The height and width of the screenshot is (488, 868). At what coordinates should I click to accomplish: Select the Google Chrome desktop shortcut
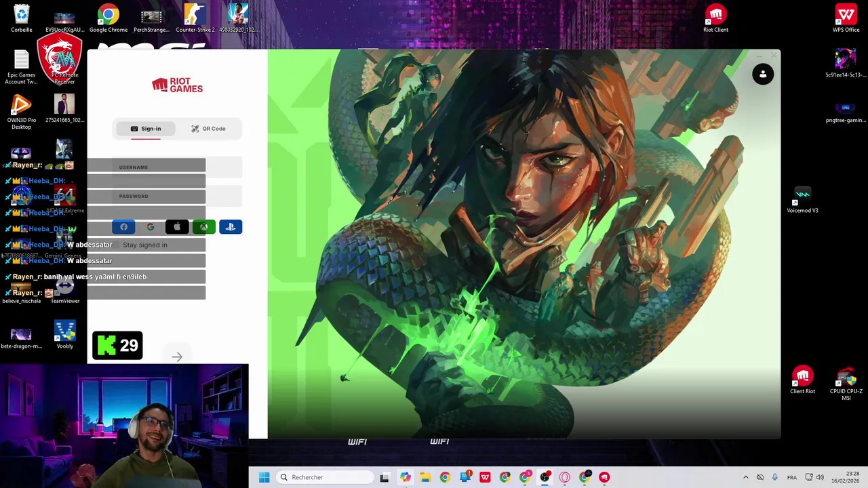click(108, 18)
